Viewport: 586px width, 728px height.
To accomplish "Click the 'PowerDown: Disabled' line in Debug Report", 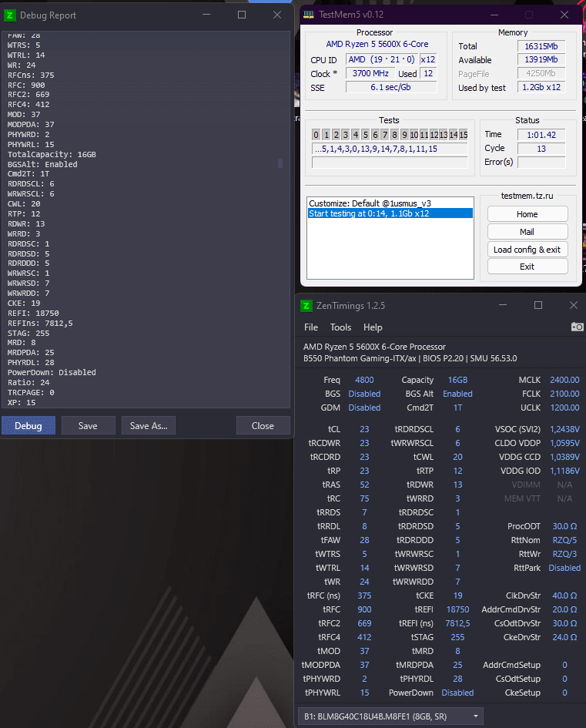I will click(52, 372).
